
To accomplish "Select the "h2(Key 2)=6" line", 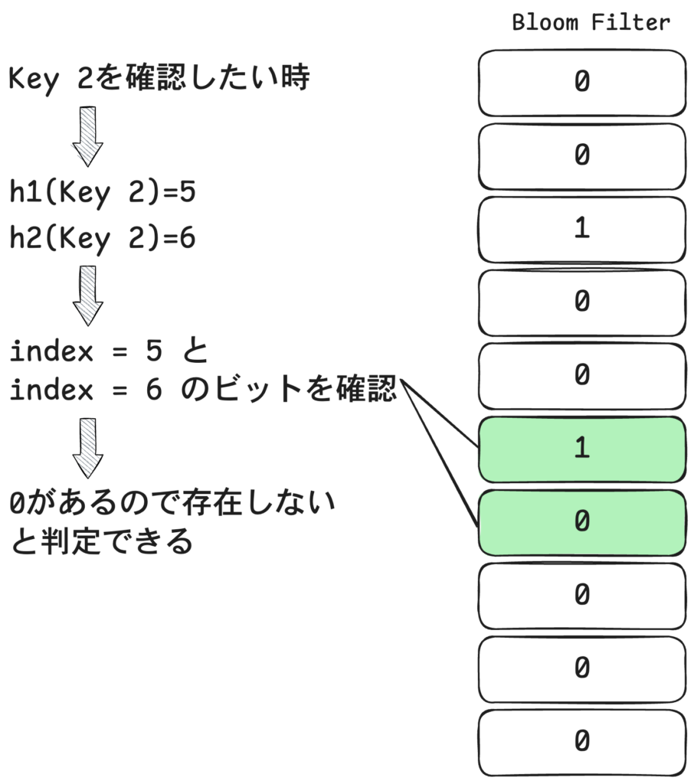I will click(103, 238).
